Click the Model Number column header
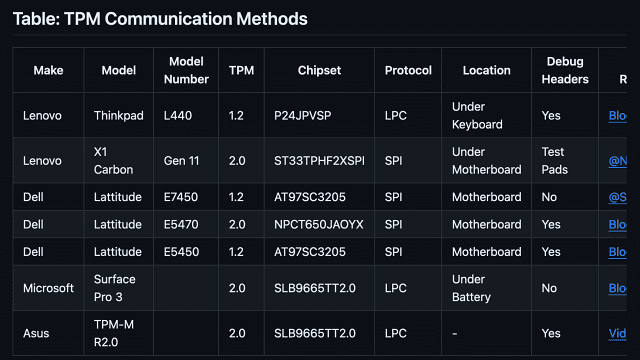640x360 pixels. click(186, 70)
